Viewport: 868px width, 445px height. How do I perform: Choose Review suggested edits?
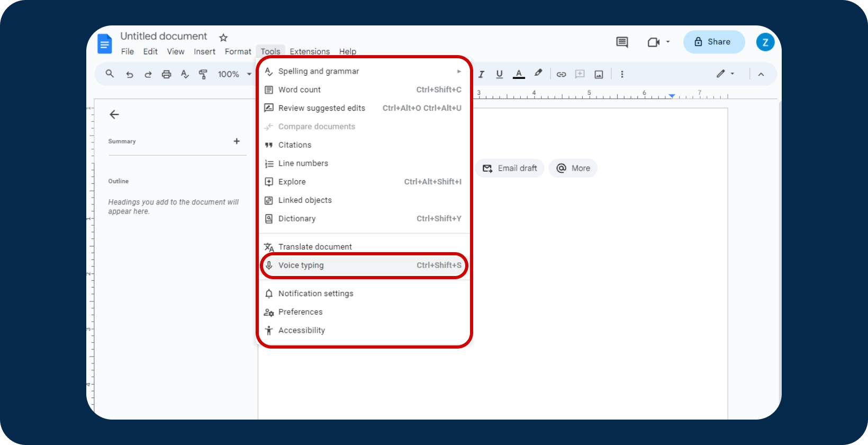[364, 108]
